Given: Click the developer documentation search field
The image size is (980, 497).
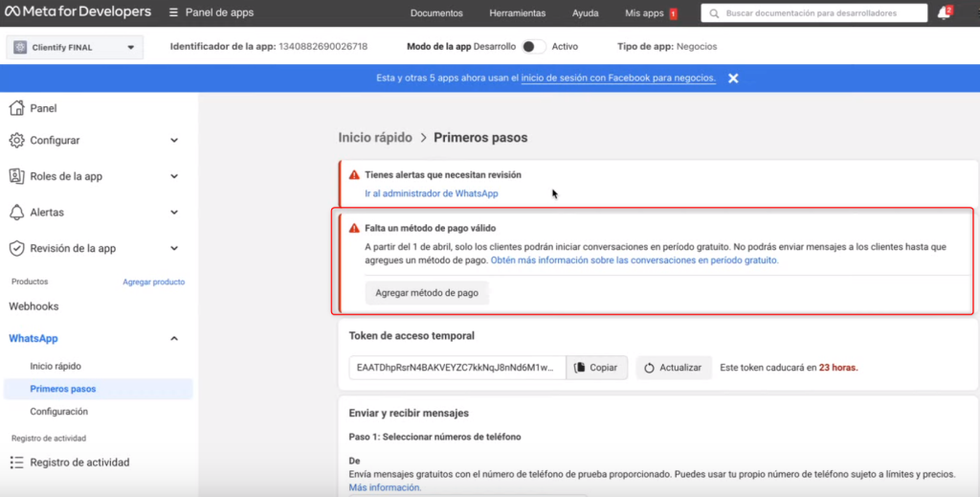Looking at the screenshot, I should coord(814,13).
